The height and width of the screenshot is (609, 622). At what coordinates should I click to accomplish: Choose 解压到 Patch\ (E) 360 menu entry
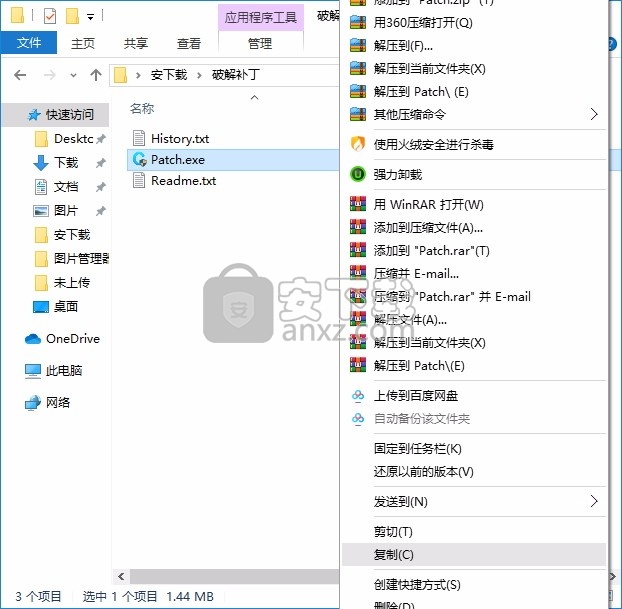tap(473, 92)
